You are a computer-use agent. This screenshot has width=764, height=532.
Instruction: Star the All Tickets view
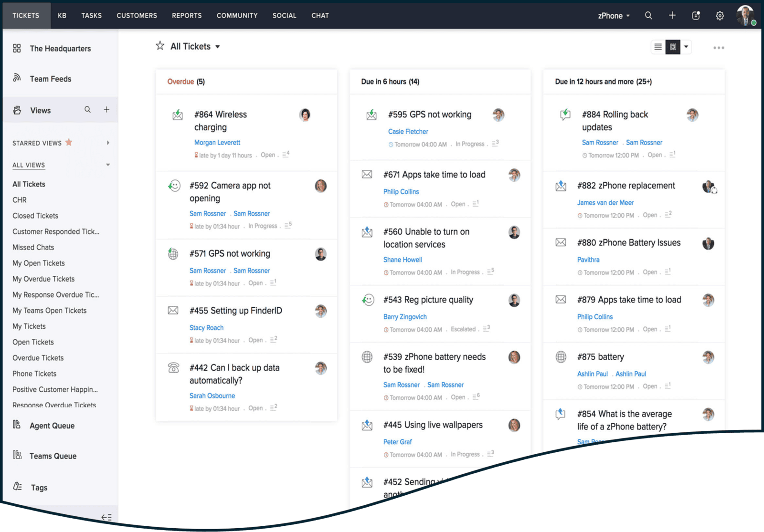160,46
